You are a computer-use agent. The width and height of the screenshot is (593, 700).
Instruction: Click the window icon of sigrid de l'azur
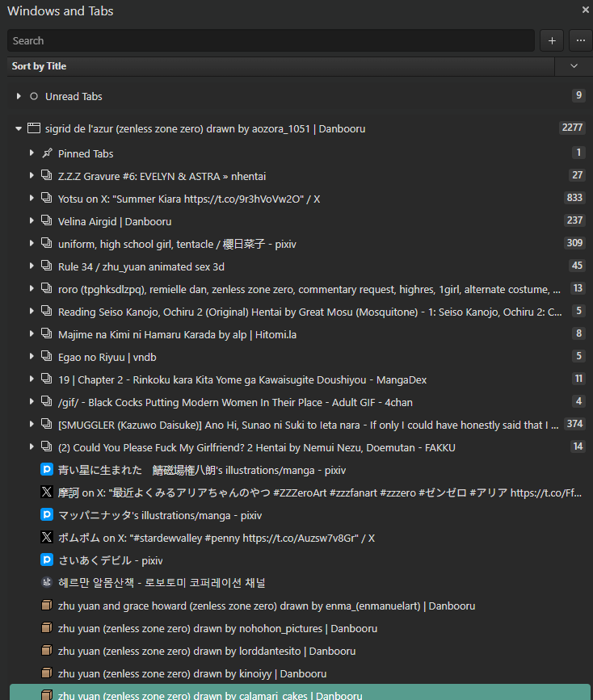tap(33, 128)
